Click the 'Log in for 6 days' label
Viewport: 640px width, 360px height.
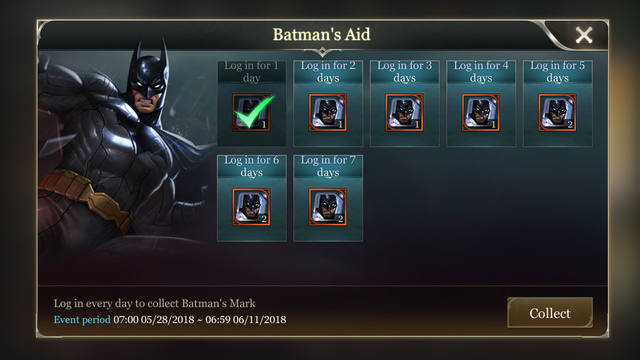251,166
